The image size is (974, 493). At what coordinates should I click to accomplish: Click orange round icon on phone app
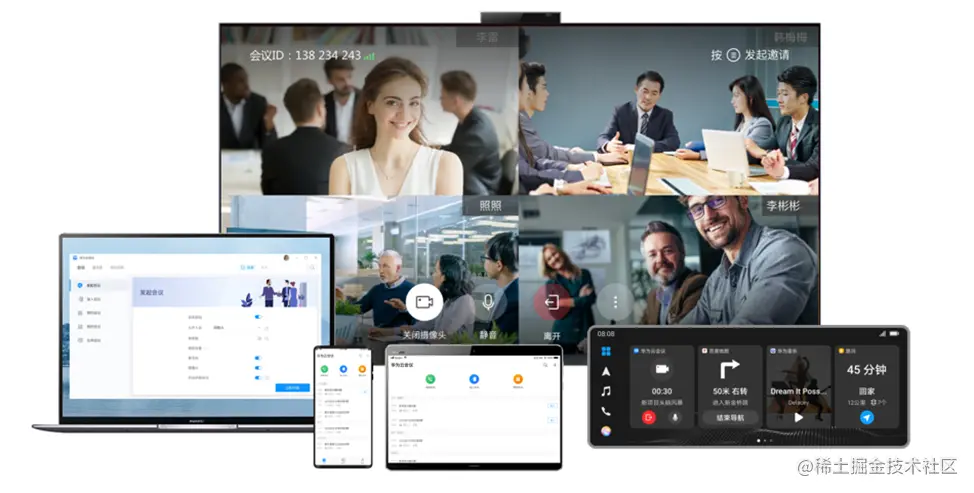(x=362, y=369)
